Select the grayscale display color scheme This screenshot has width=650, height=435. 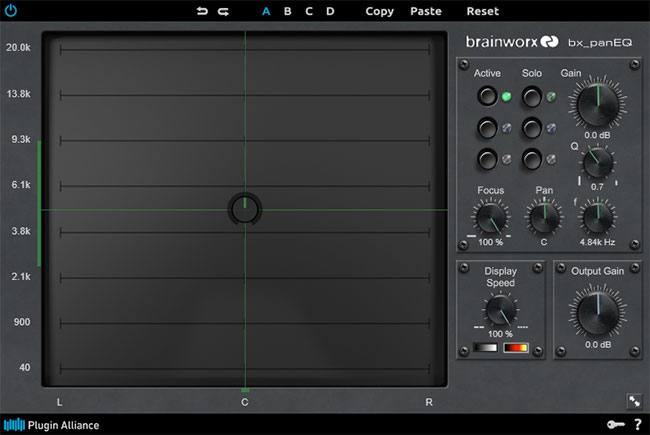[x=485, y=348]
